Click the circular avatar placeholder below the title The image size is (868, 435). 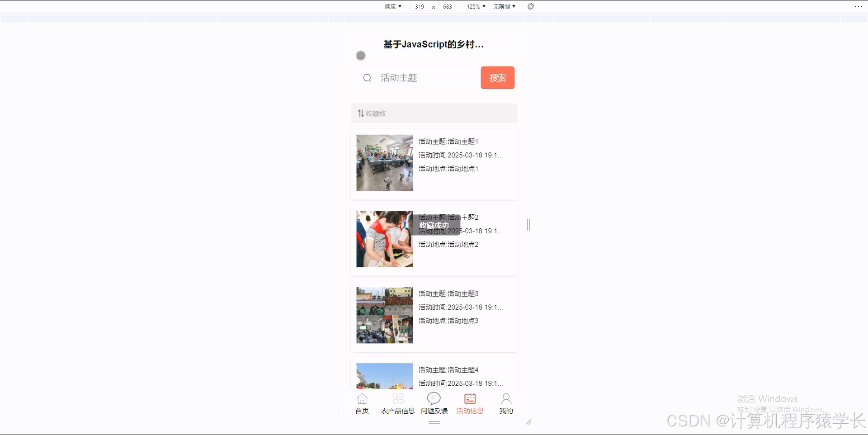pos(360,55)
